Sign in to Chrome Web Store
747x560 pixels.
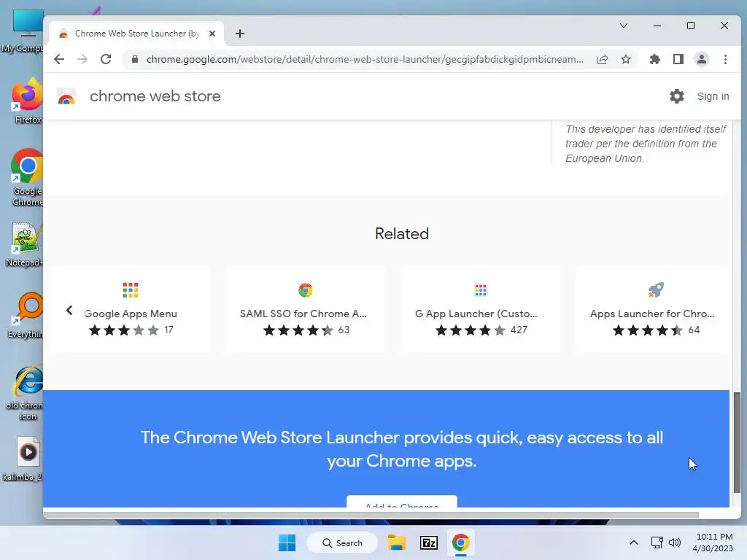(x=713, y=96)
